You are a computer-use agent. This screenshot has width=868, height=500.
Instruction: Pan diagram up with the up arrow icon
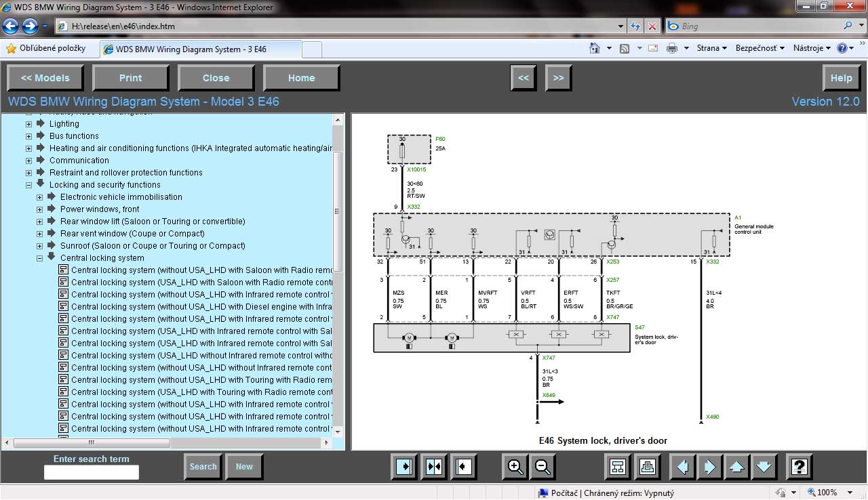click(x=736, y=467)
